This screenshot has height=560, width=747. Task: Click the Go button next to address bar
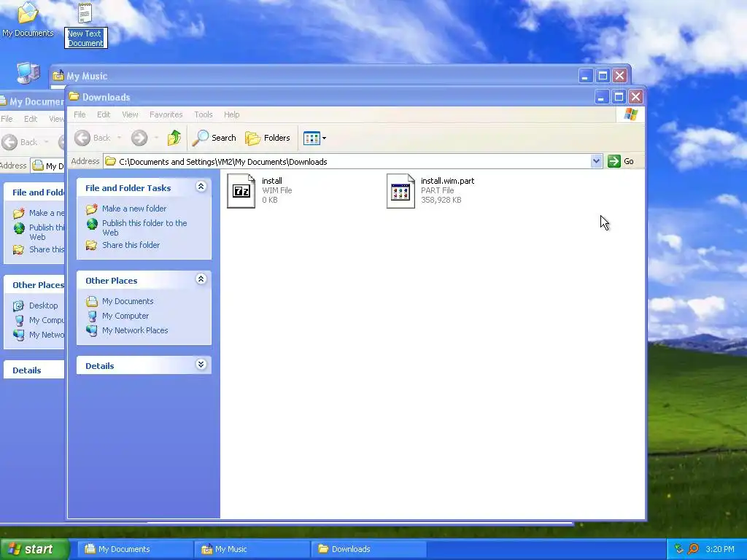tap(621, 161)
